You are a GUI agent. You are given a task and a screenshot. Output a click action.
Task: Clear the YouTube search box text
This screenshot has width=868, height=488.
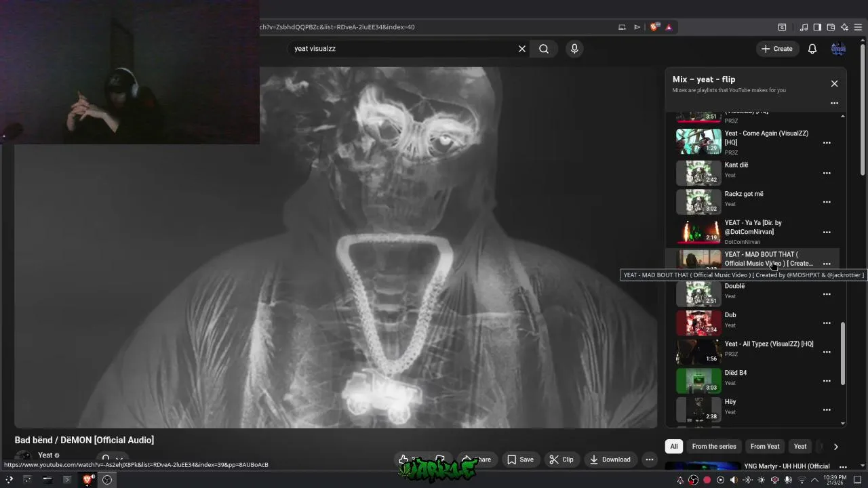pyautogui.click(x=522, y=49)
